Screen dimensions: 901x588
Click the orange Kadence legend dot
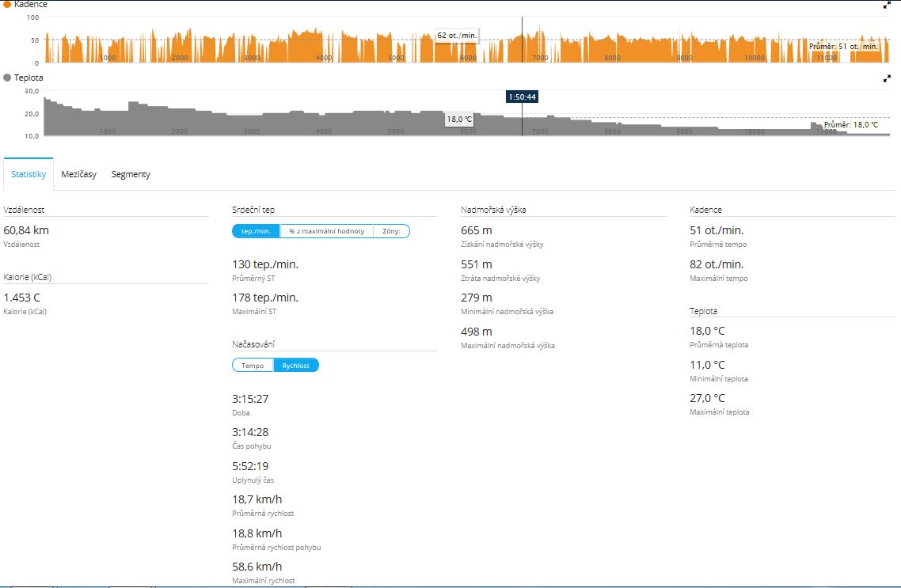pyautogui.click(x=7, y=4)
